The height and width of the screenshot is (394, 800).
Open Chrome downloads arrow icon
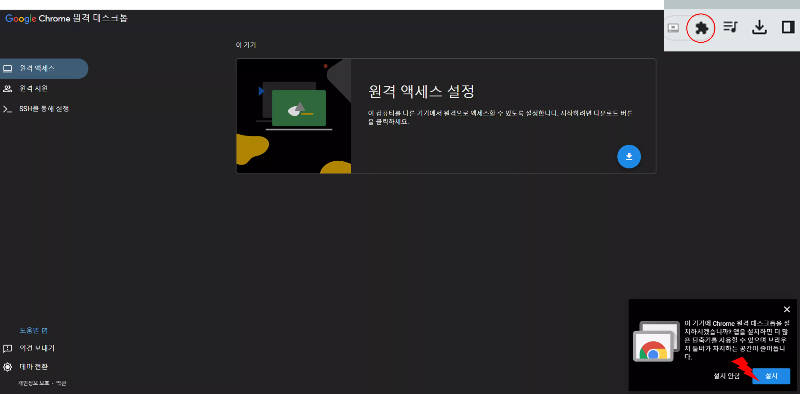pyautogui.click(x=760, y=27)
